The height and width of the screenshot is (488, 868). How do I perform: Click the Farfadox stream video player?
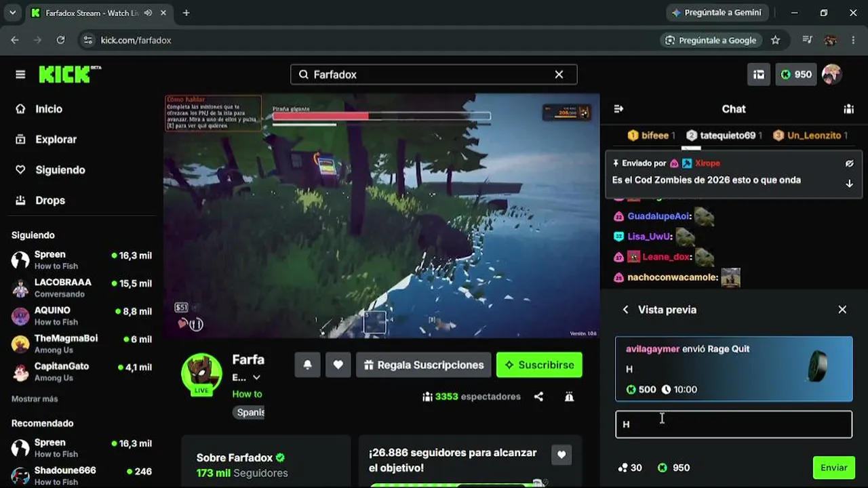(382, 216)
